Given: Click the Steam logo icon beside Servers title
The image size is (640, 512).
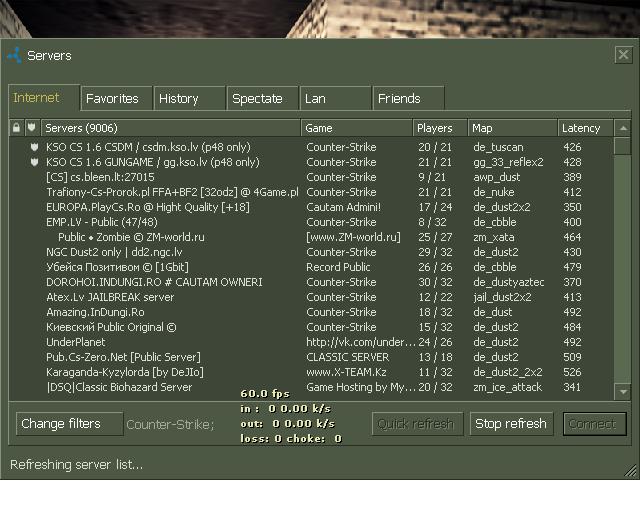Looking at the screenshot, I should [x=14, y=55].
